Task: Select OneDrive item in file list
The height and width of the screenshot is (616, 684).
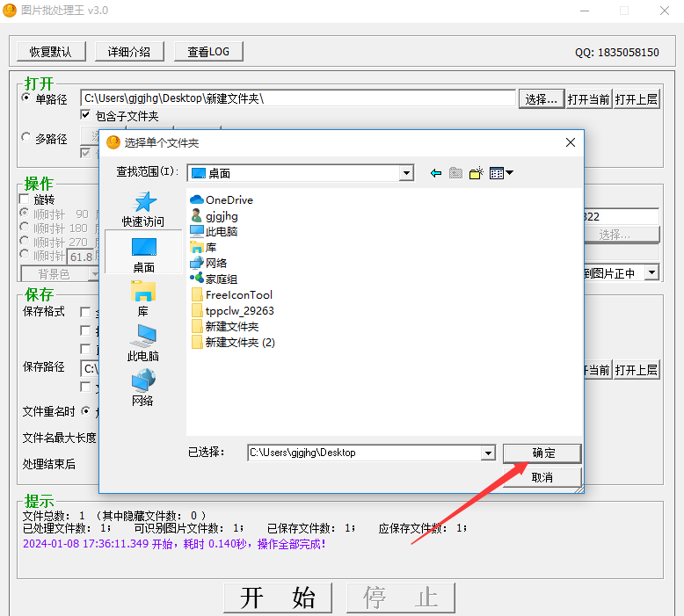Action: tap(222, 199)
